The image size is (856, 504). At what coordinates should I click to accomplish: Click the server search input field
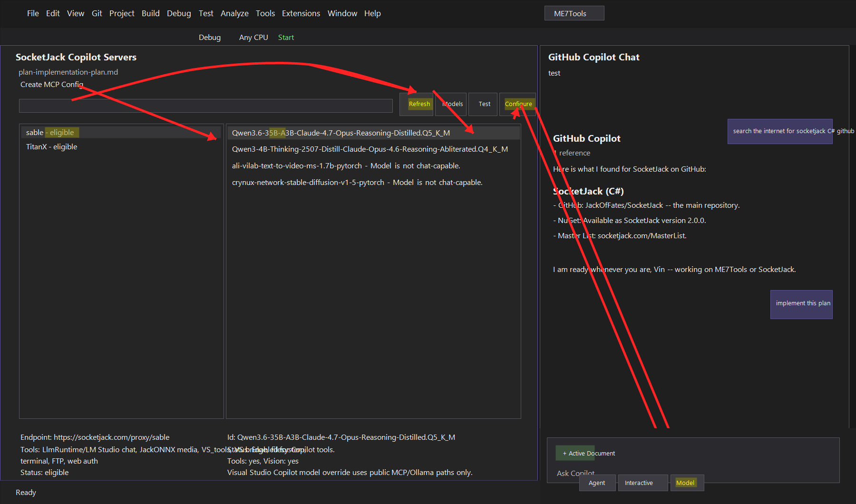pos(205,106)
